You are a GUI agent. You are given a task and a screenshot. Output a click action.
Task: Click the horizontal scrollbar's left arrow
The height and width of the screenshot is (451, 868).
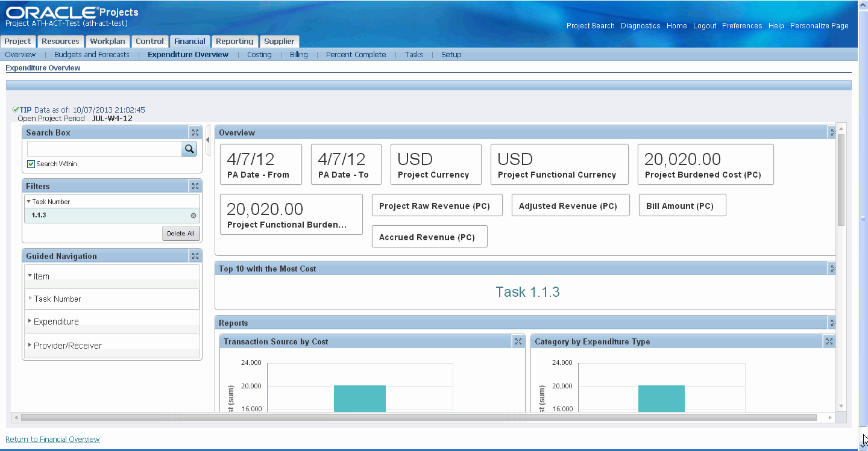15,417
